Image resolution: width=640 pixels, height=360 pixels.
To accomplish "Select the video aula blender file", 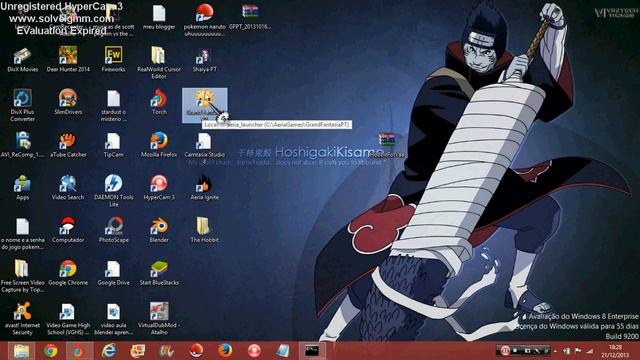I will click(x=113, y=319).
